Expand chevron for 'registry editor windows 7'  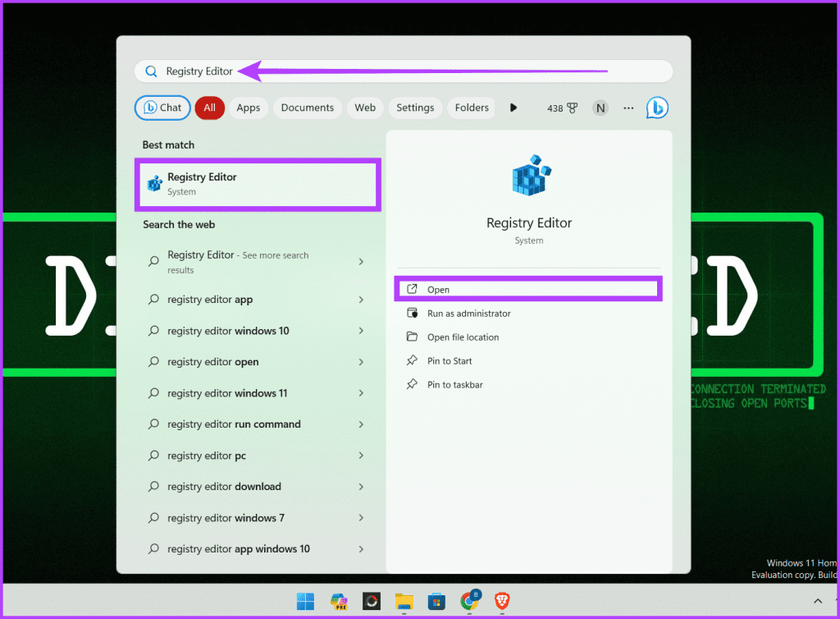point(361,518)
